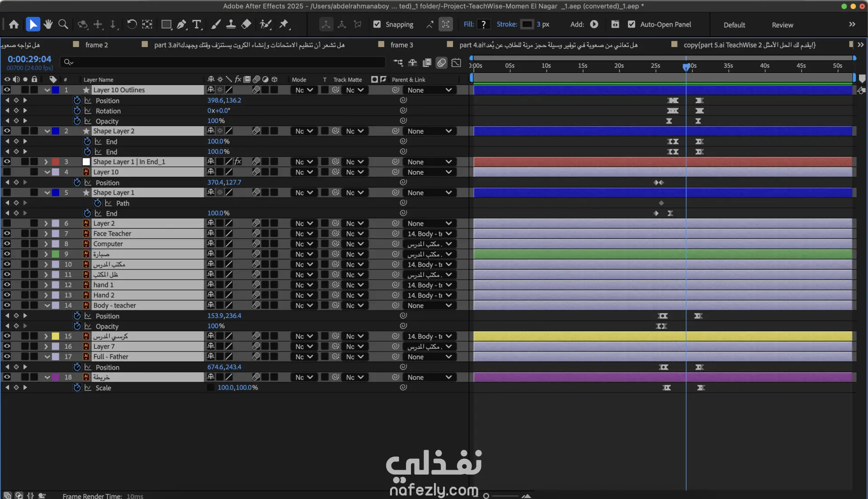Switch to the frame 3 composition tab
Viewport: 868px width, 499px height.
[401, 45]
